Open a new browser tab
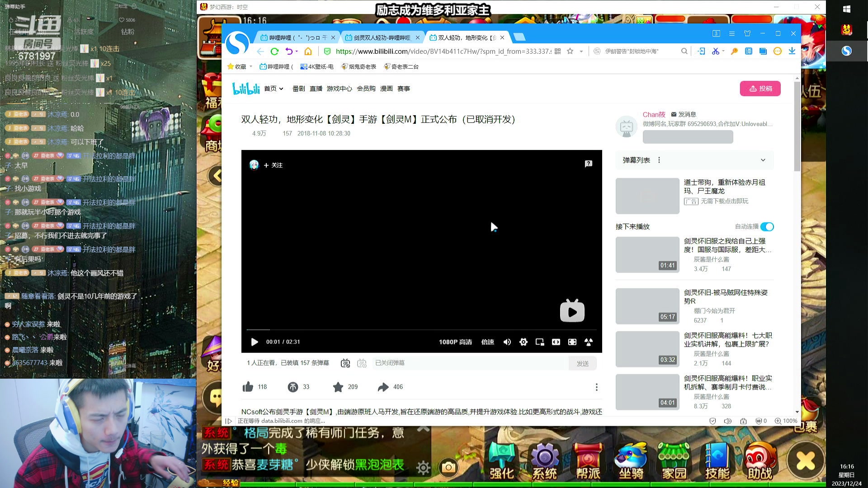Screen dimensions: 868x488 click(520, 37)
